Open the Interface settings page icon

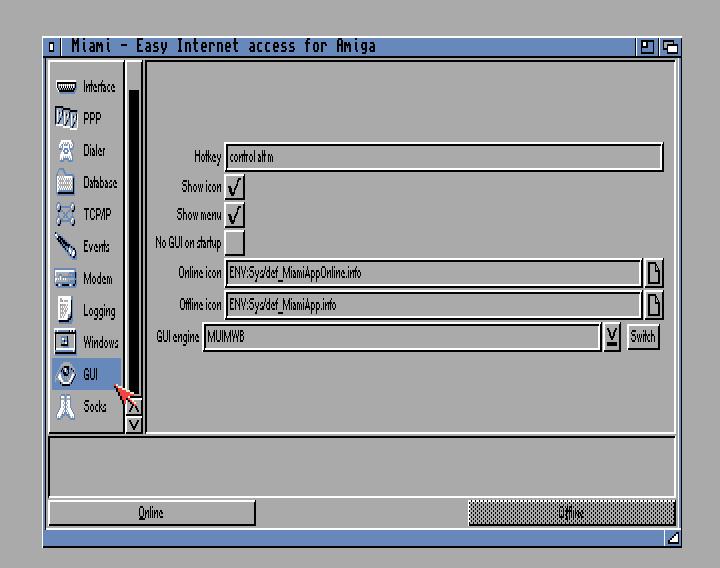click(66, 87)
